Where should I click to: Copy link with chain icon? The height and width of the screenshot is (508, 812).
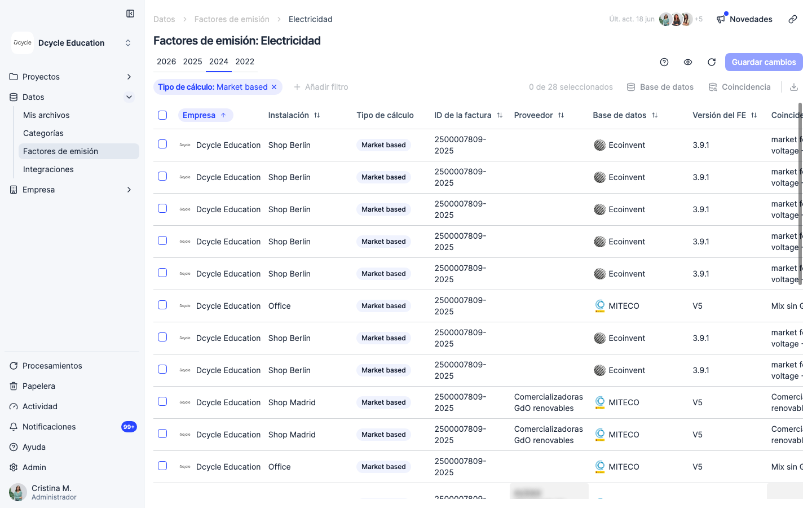(x=793, y=19)
